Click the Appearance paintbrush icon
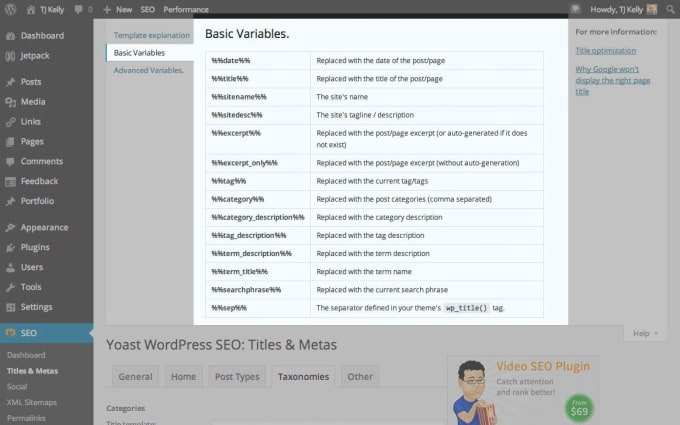Image resolution: width=680 pixels, height=425 pixels. 10,228
